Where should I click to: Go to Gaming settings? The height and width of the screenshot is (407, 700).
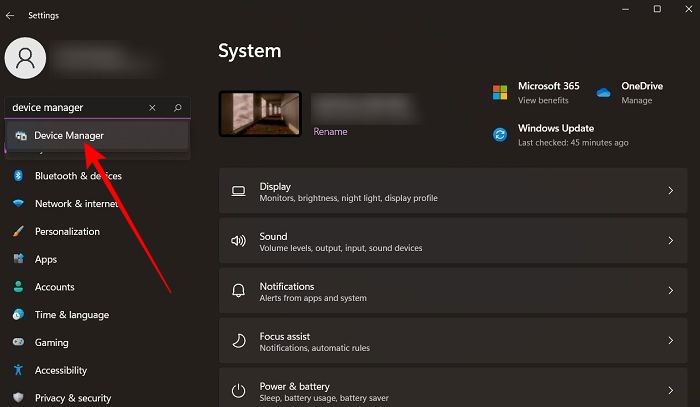coord(52,342)
